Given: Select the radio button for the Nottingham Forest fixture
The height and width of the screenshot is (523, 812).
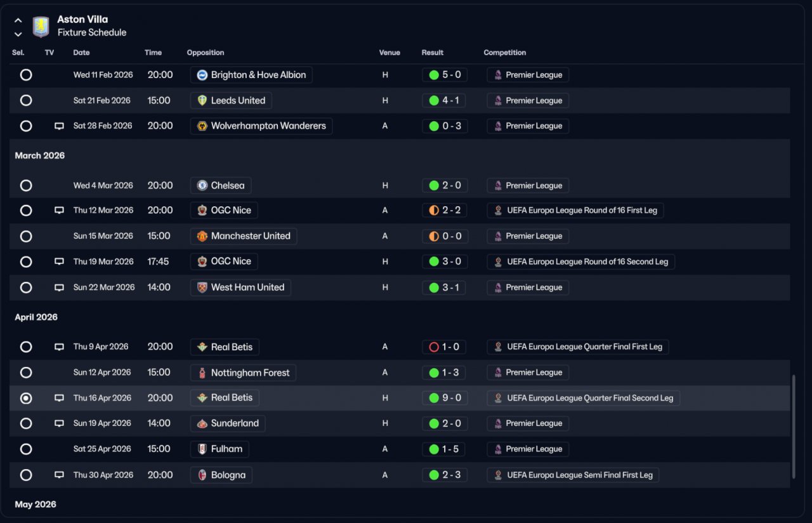Looking at the screenshot, I should point(26,373).
